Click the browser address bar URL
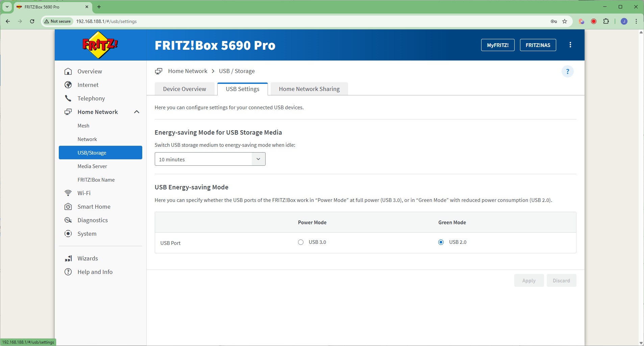The height and width of the screenshot is (346, 644). (106, 21)
